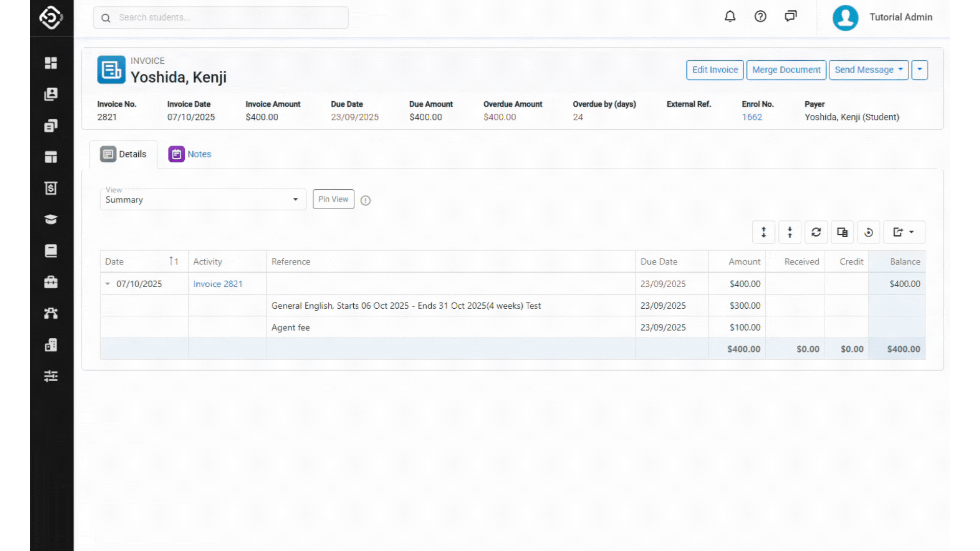Expand the Send Message dropdown arrow

pyautogui.click(x=900, y=69)
